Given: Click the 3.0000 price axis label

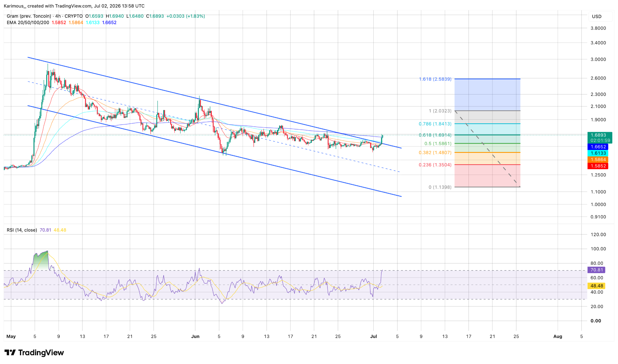Looking at the screenshot, I should [x=598, y=59].
